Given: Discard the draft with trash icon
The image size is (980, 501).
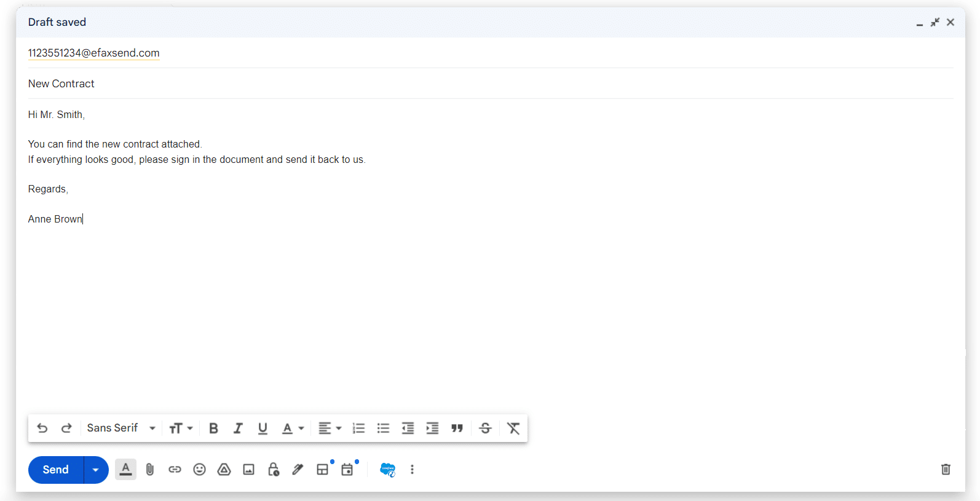Looking at the screenshot, I should click(x=946, y=470).
